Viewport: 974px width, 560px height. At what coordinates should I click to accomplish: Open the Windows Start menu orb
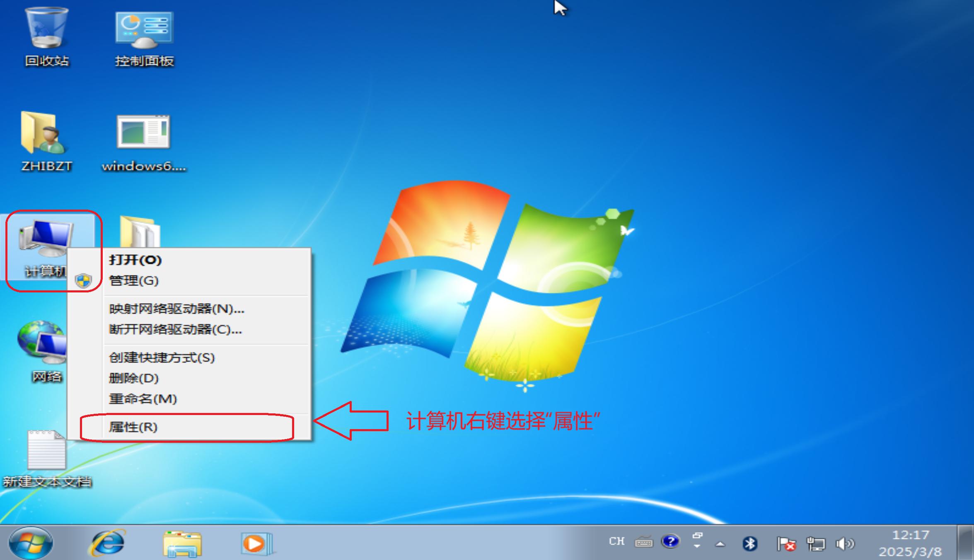(31, 543)
